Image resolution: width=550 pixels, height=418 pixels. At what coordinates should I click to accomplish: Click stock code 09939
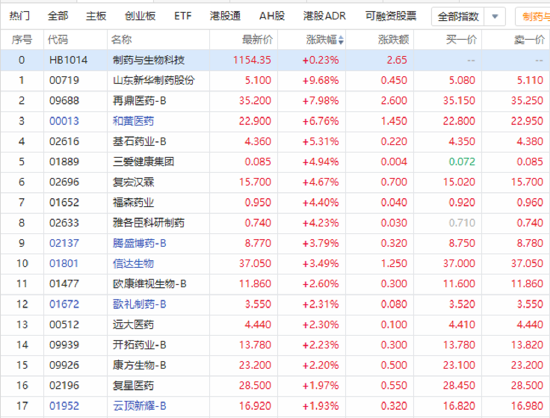click(64, 345)
